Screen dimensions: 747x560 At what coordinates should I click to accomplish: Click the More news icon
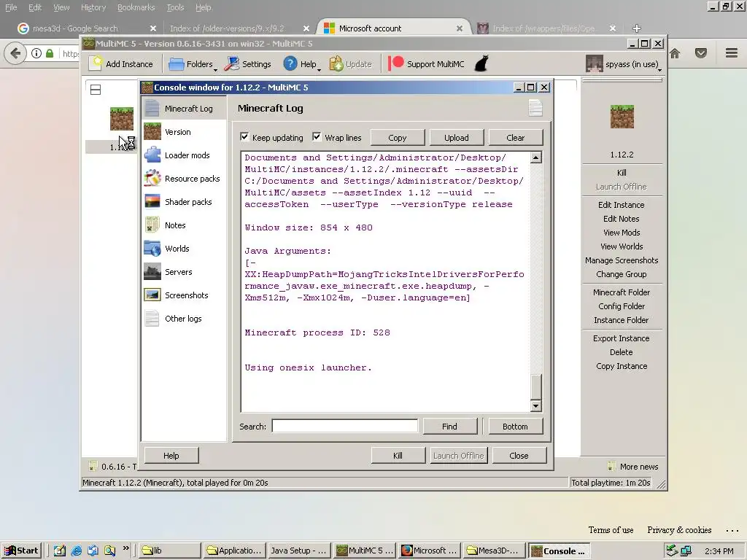pos(612,466)
